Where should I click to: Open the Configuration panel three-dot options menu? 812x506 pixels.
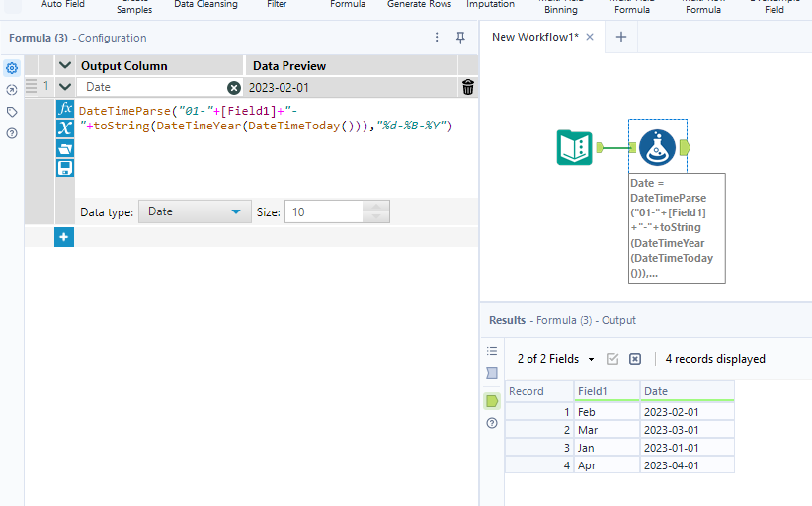pos(438,38)
